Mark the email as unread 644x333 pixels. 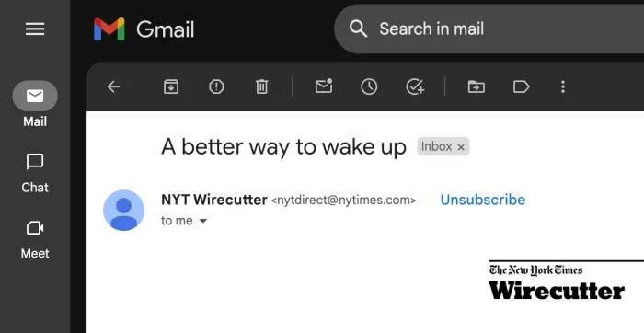(x=324, y=86)
